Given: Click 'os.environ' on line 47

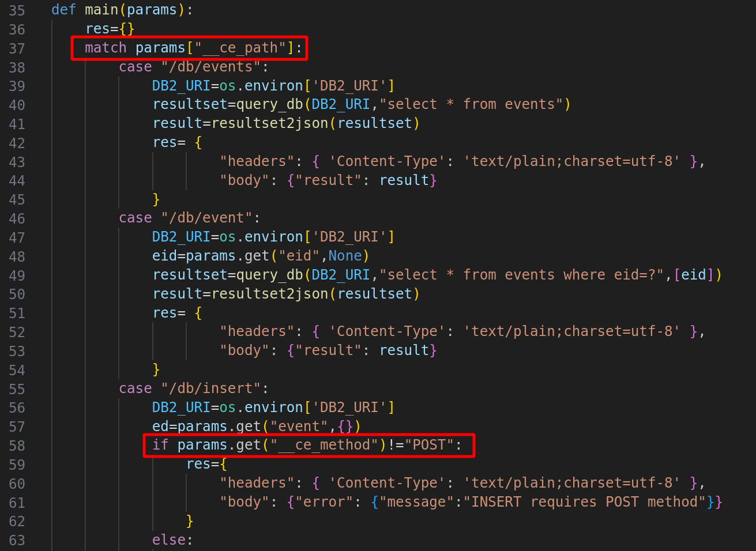Looking at the screenshot, I should 261,237.
